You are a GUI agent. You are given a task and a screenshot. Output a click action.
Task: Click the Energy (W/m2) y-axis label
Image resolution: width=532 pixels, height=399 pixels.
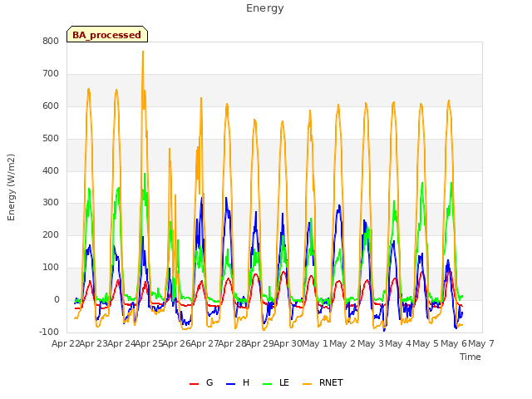(x=11, y=187)
